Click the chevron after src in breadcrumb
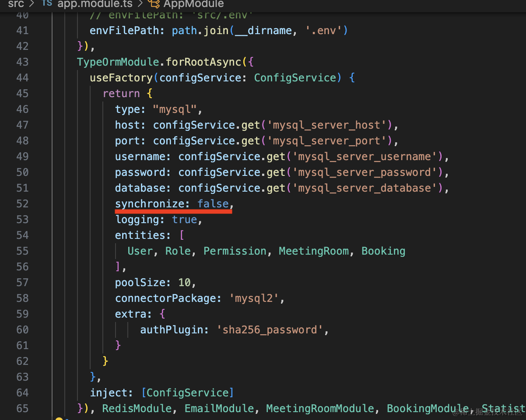Image resolution: width=526 pixels, height=420 pixels. (x=32, y=4)
